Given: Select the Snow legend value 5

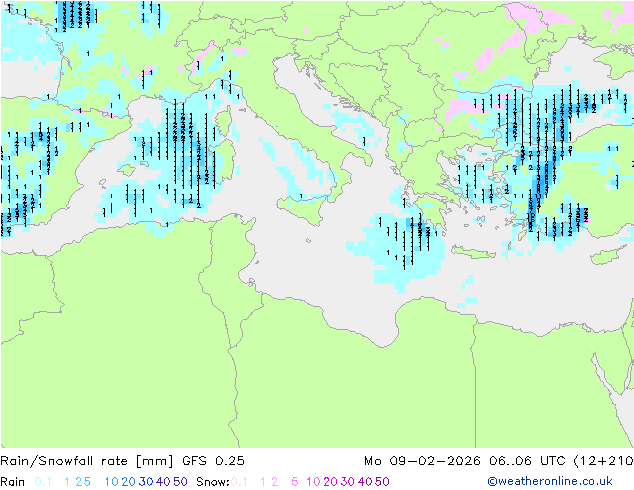Looking at the screenshot, I should click(x=295, y=482).
